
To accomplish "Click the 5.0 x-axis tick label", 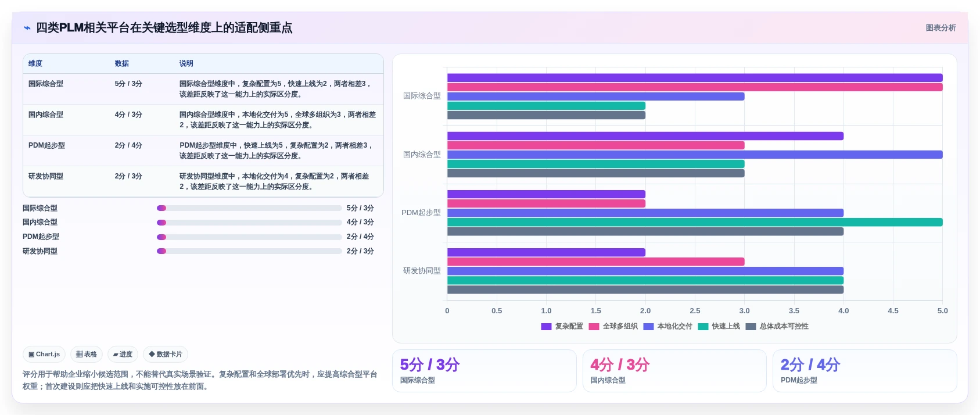I will 942,311.
